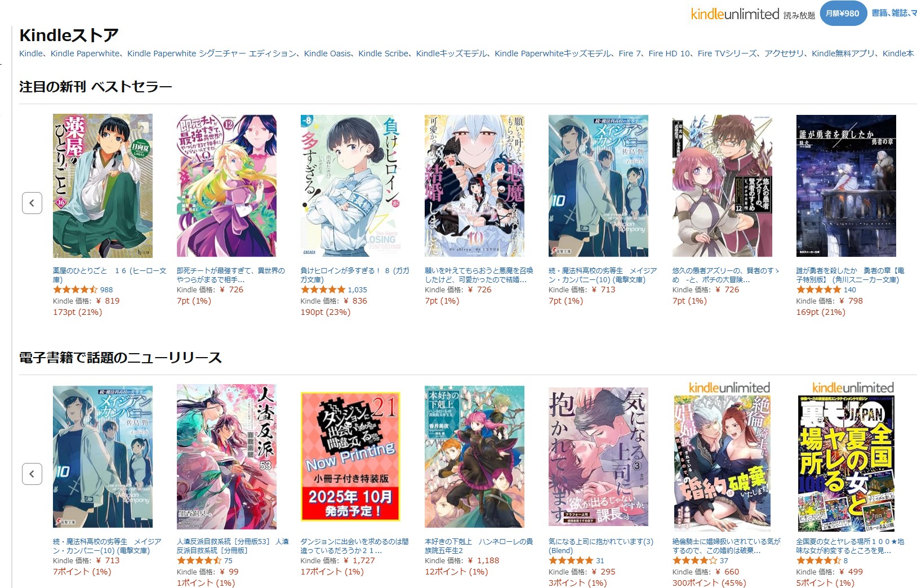Click star rating of 負けヒロインが多すぎる 8
This screenshot has width=917, height=588.
point(323,289)
